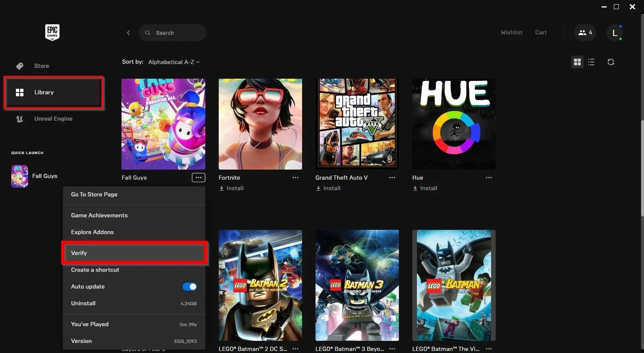Screen dimensions: 644x353
Task: Choose Verify from the context menu
Action: tap(134, 253)
